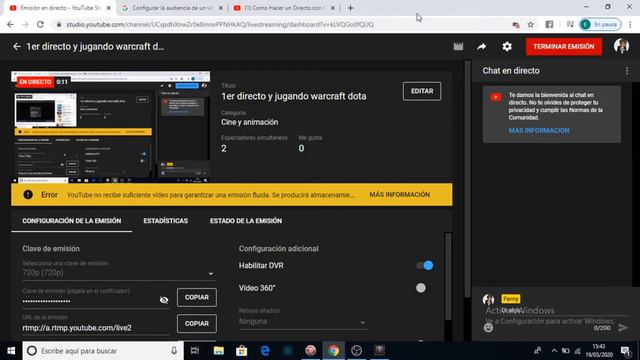Click the rtmp stream URL field
The width and height of the screenshot is (640, 360).
click(96, 328)
